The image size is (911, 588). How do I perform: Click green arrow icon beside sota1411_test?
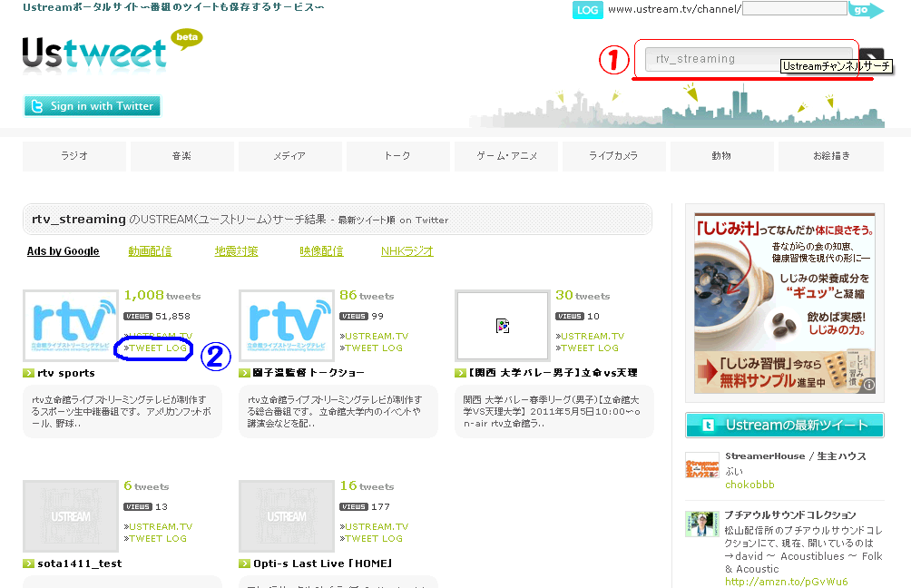[28, 563]
